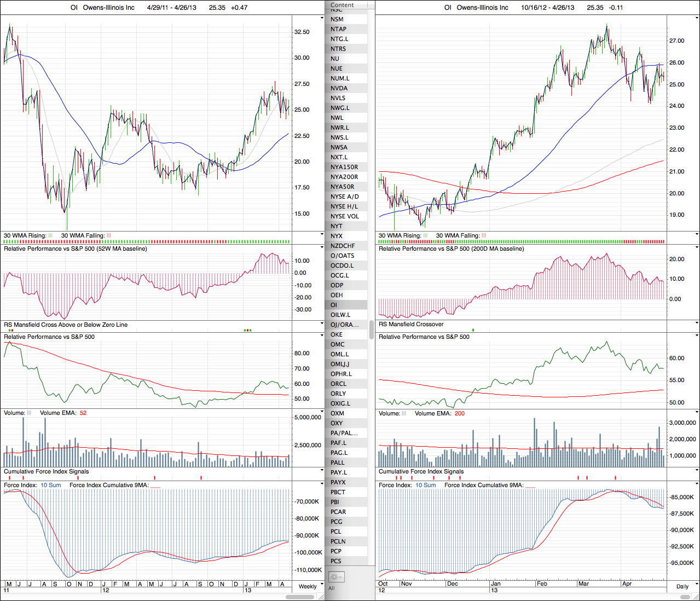Click the 30 WMA Falling legend marker in daily chart

484,236
